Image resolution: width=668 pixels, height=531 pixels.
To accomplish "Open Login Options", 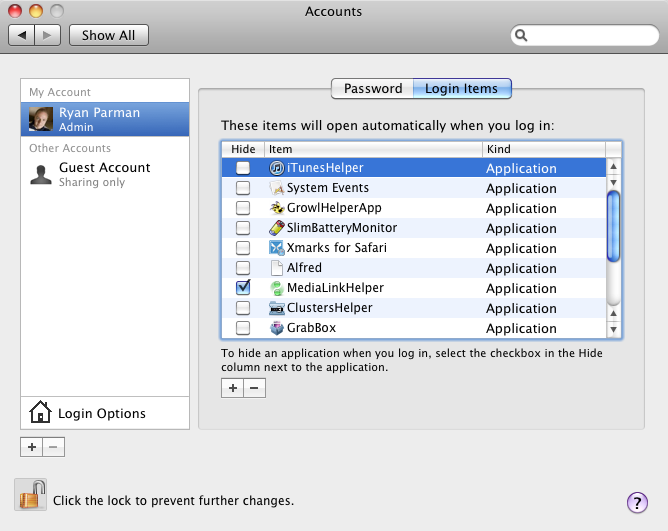I will coord(105,413).
